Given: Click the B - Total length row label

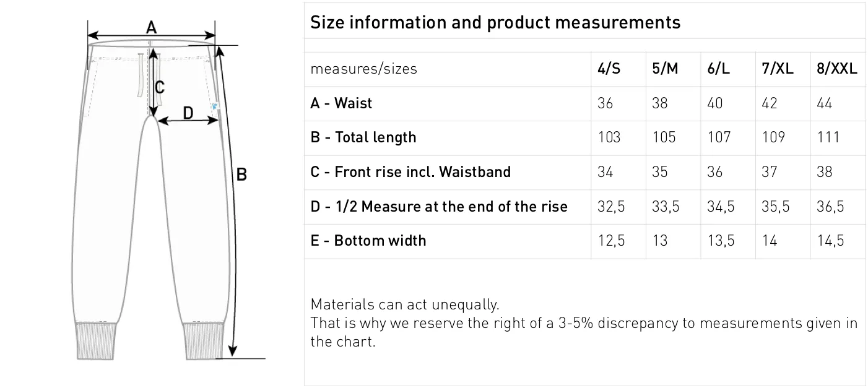Looking at the screenshot, I should coord(363,137).
